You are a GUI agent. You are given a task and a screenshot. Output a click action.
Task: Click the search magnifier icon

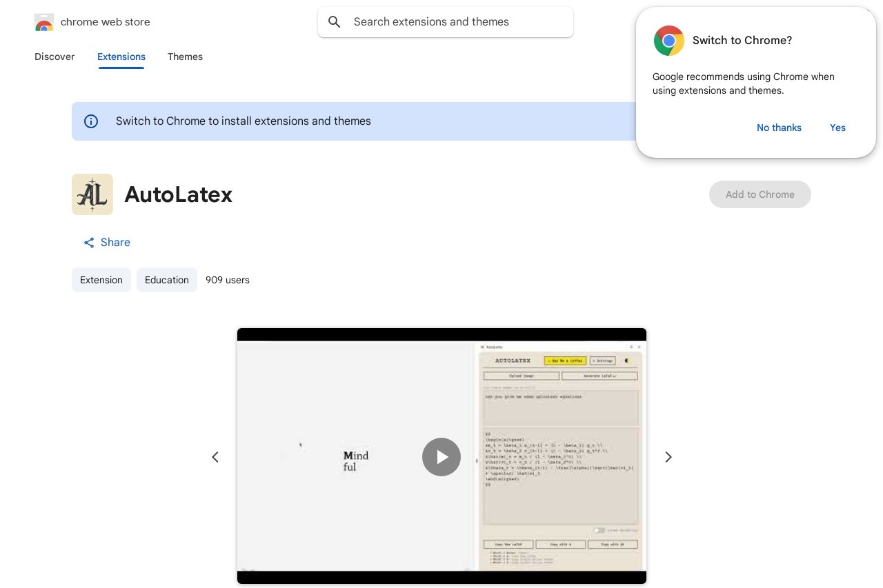tap(335, 22)
